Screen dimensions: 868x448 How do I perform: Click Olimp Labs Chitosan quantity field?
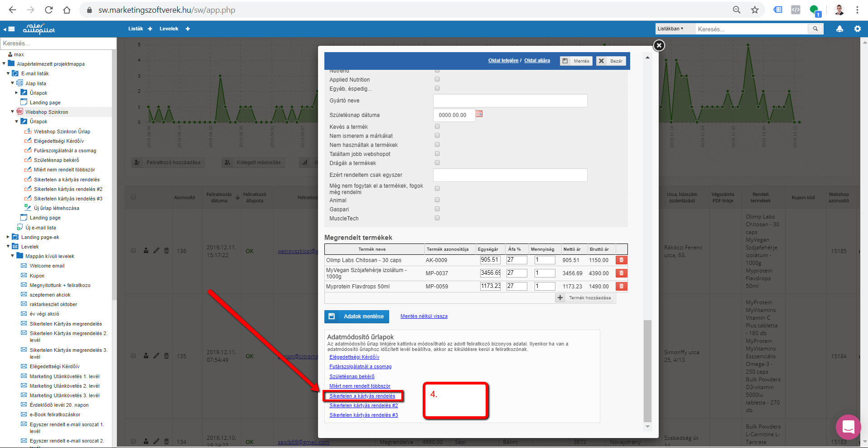(545, 260)
